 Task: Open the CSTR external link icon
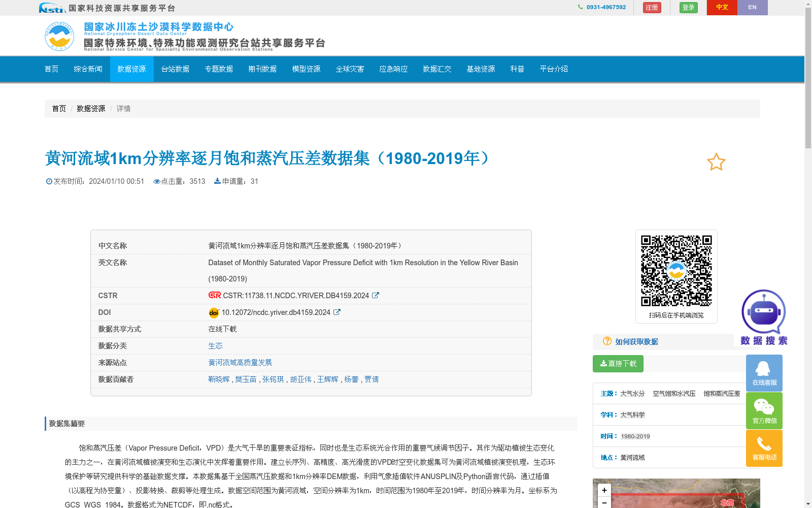[x=376, y=295]
